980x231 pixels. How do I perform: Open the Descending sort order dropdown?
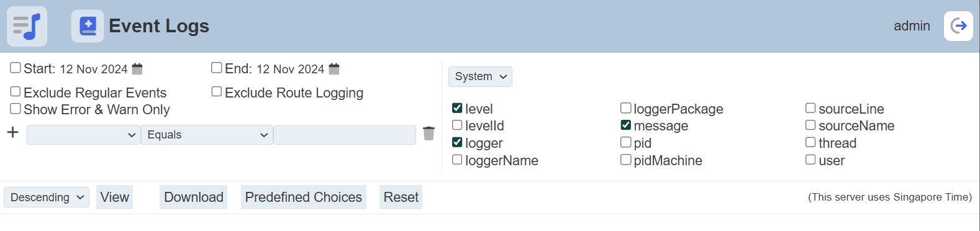coord(47,197)
